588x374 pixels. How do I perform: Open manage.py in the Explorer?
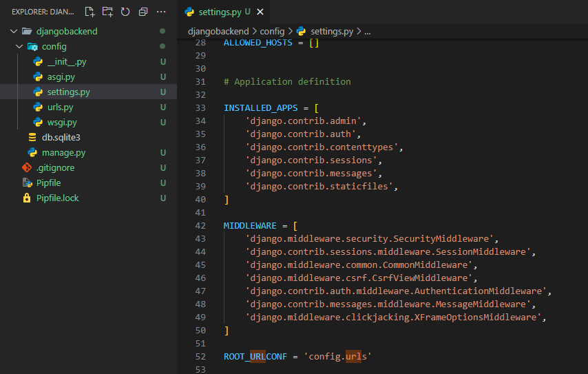coord(63,153)
